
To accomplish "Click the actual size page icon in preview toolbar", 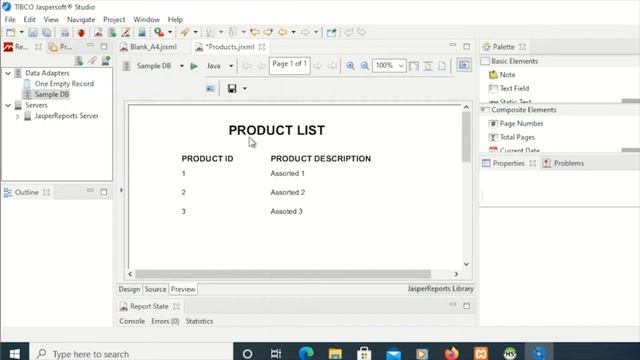I will pos(442,66).
